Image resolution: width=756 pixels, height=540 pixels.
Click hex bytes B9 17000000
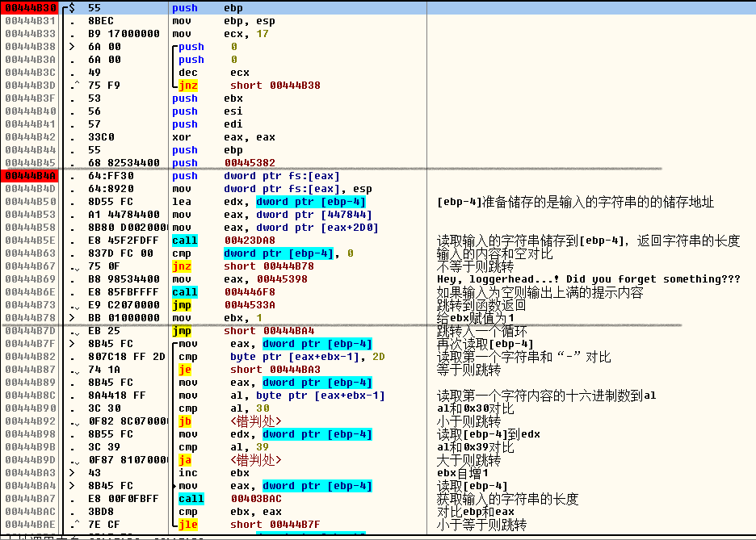coord(124,34)
